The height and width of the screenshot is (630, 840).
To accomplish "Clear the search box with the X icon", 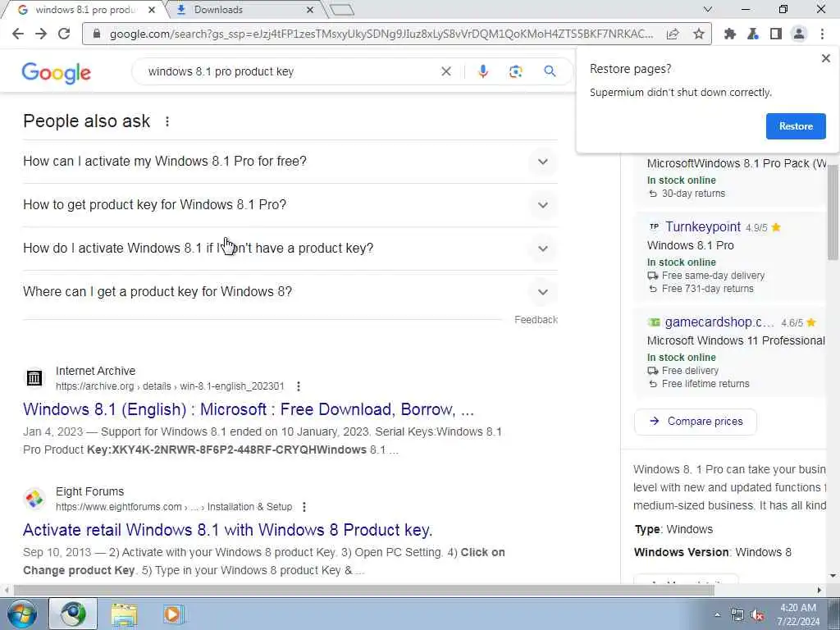I will point(445,71).
